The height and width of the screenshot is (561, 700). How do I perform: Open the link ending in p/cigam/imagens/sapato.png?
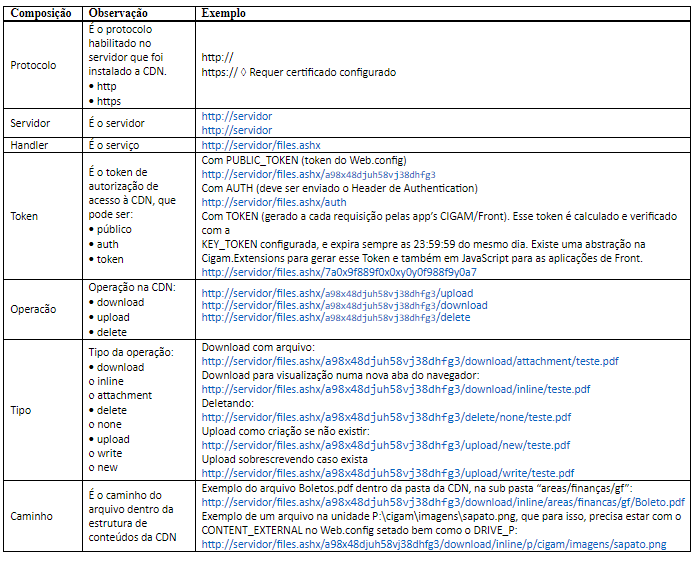pyautogui.click(x=434, y=544)
